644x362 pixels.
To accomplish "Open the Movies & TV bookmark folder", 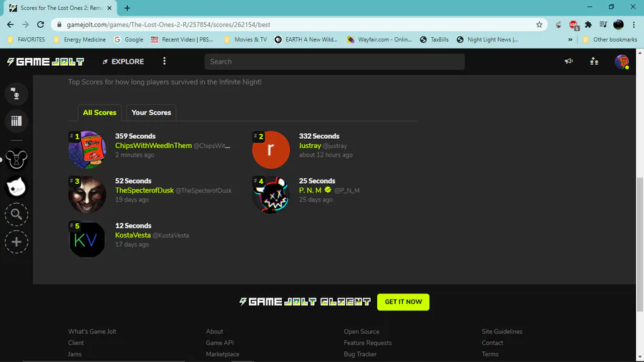I will point(245,39).
